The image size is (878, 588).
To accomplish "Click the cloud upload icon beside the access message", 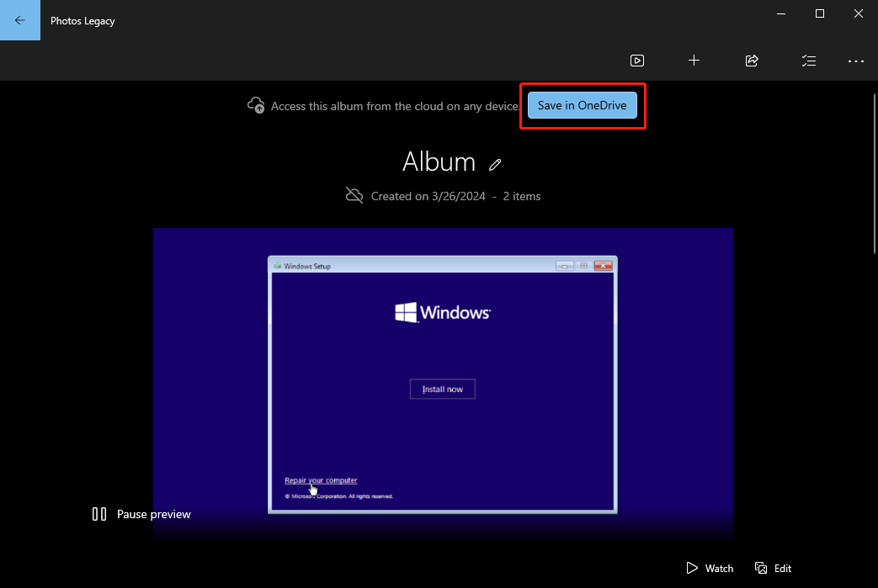I will 256,105.
